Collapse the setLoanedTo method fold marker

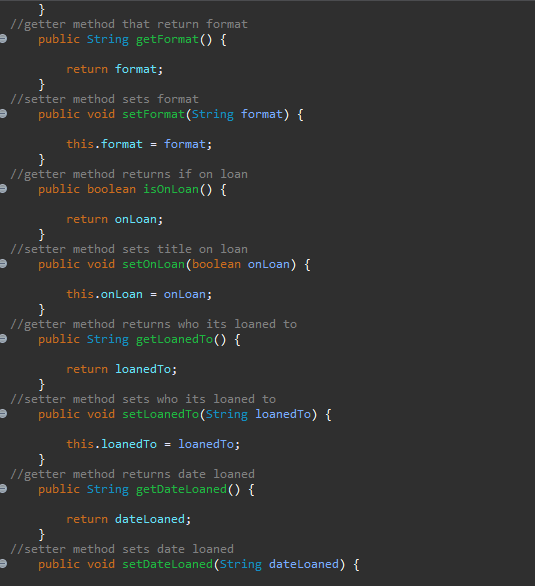tap(3, 414)
